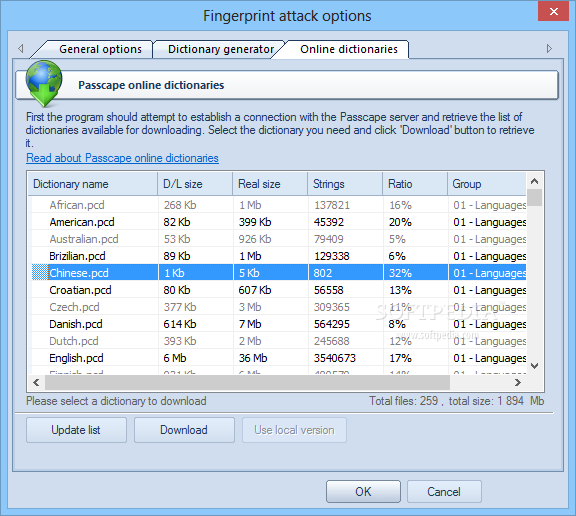Select the American.pcd dictionary row

(278, 222)
